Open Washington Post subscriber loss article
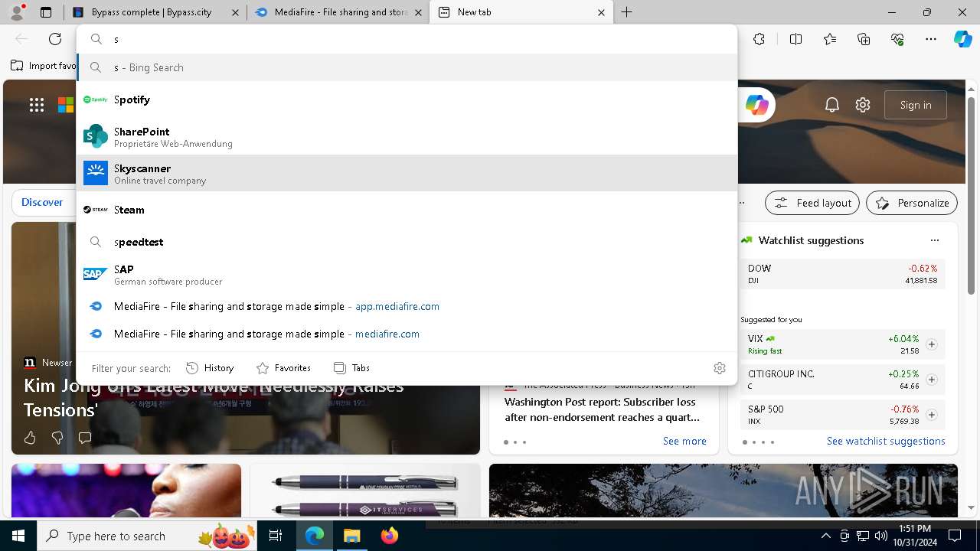The height and width of the screenshot is (551, 980). pos(603,409)
